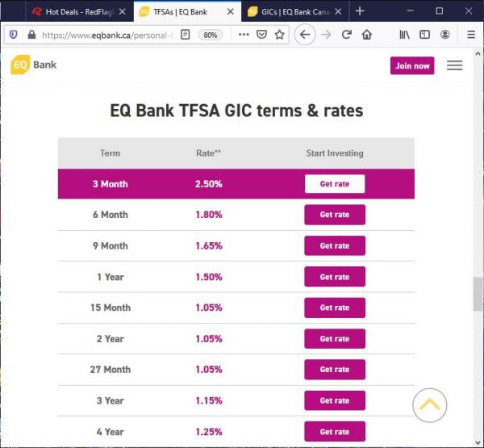This screenshot has width=484, height=448.
Task: Click the scroll-to-top arrow circle
Action: click(429, 404)
